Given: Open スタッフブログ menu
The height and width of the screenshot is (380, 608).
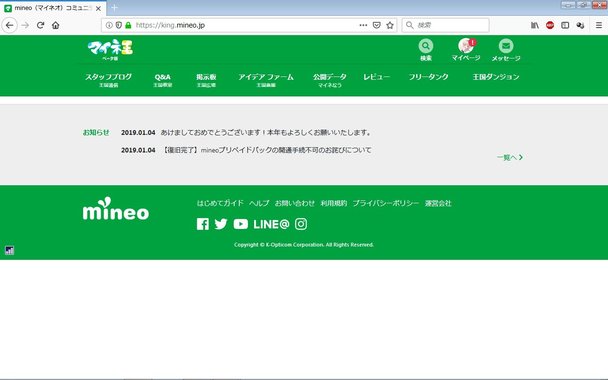Looking at the screenshot, I should (108, 80).
